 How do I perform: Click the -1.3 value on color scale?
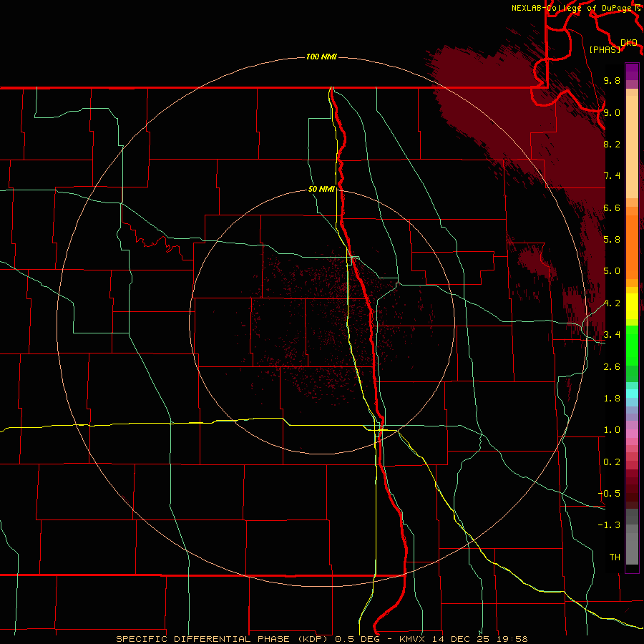[610, 525]
